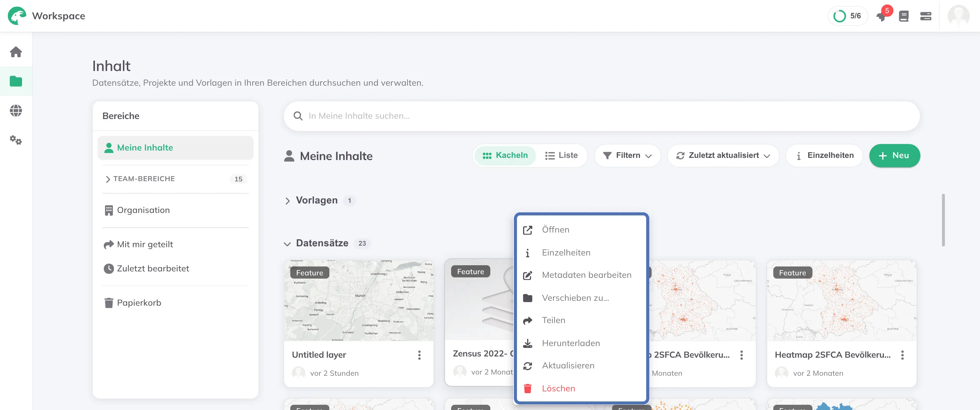
Task: Open the Zuletzt aktualisiert sort dropdown
Action: tap(723, 155)
